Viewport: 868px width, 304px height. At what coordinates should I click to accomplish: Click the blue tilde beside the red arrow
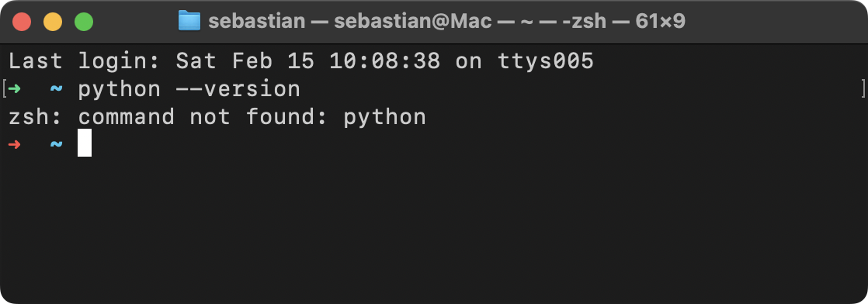57,144
